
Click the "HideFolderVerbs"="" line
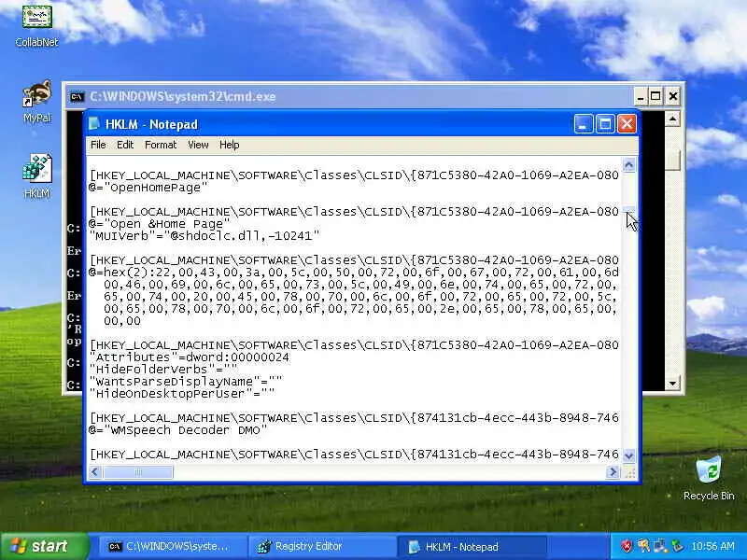pyautogui.click(x=162, y=369)
